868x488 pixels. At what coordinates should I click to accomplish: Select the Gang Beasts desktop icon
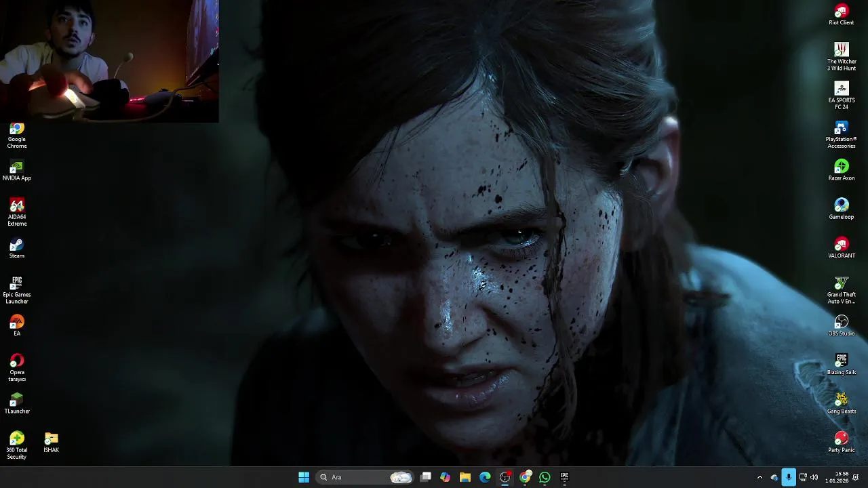pyautogui.click(x=842, y=404)
